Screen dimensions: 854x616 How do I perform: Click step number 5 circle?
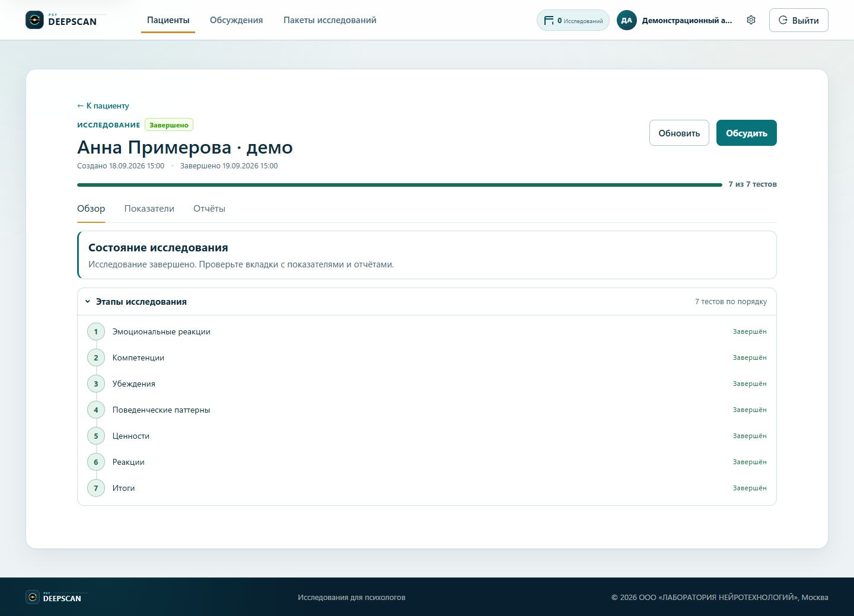pyautogui.click(x=96, y=436)
